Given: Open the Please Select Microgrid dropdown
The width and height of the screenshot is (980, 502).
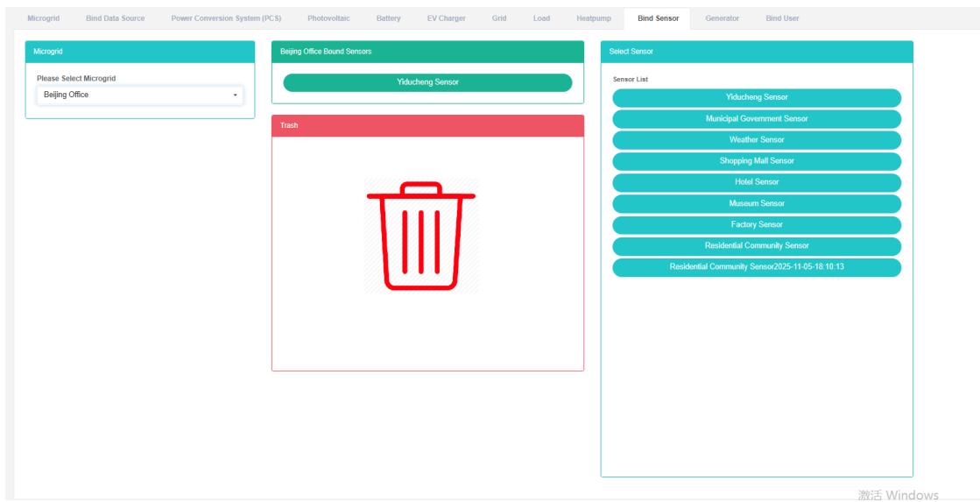Looking at the screenshot, I should [139, 95].
